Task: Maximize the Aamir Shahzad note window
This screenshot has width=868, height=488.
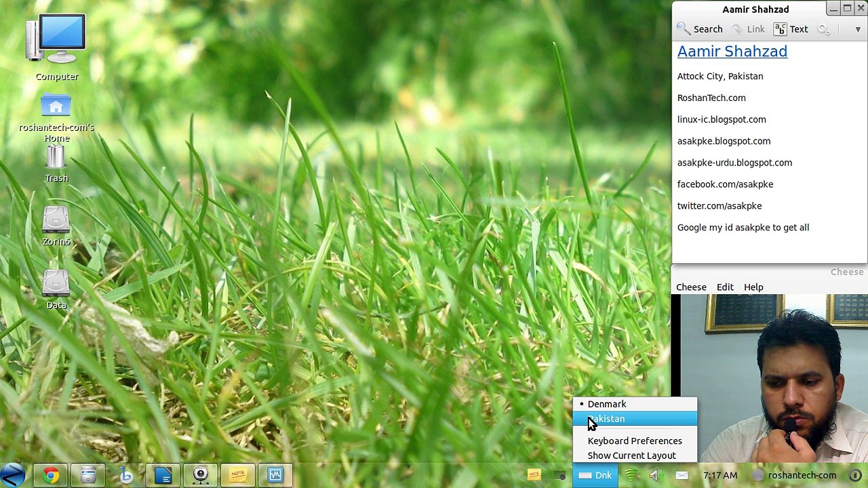Action: point(847,9)
